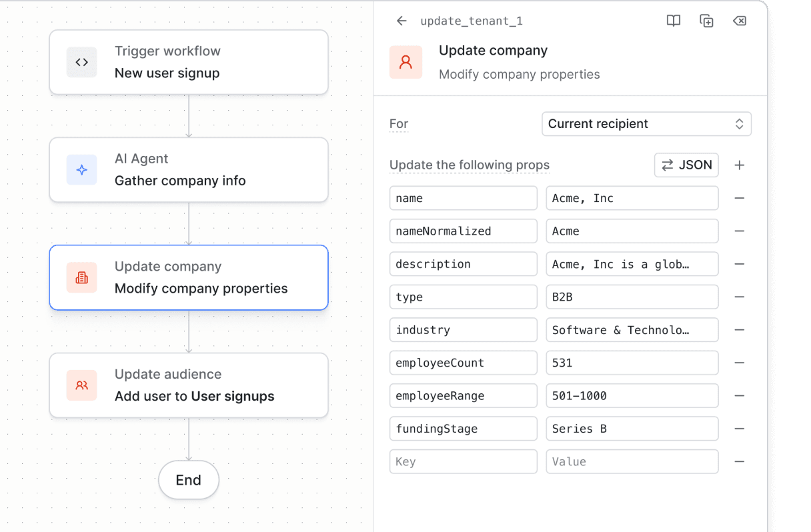Click the Update audience users icon
Image resolution: width=811 pixels, height=532 pixels.
coord(81,385)
